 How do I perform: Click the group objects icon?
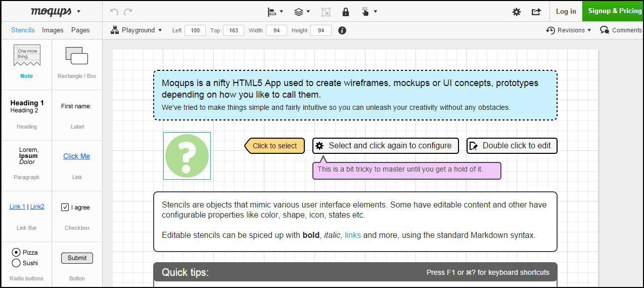[x=326, y=12]
